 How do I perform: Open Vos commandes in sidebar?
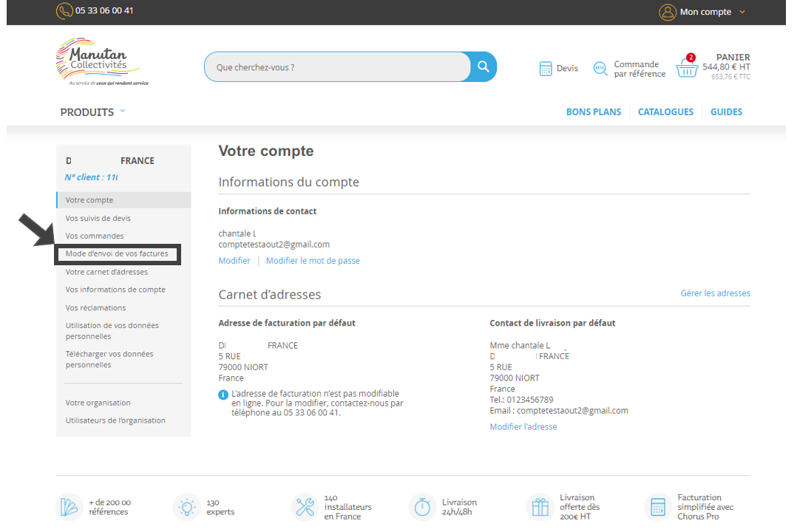click(95, 236)
